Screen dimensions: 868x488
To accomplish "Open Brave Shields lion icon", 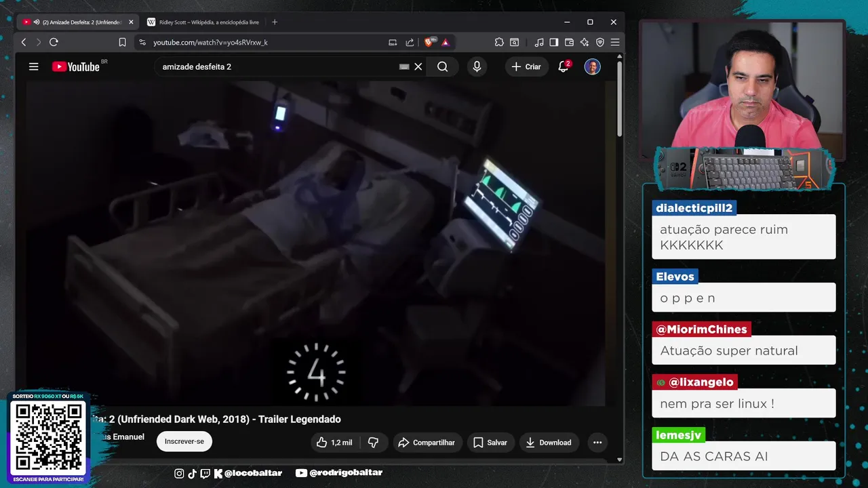I will click(x=429, y=42).
